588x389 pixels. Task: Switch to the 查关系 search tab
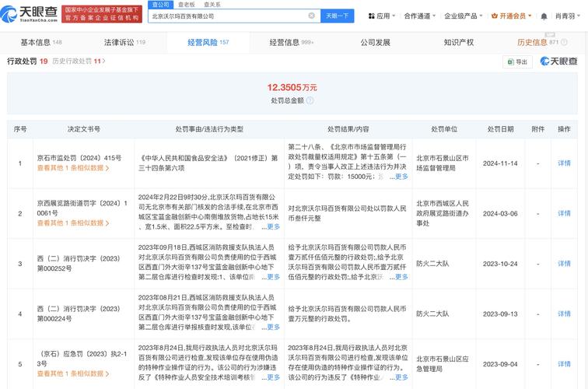pyautogui.click(x=212, y=5)
